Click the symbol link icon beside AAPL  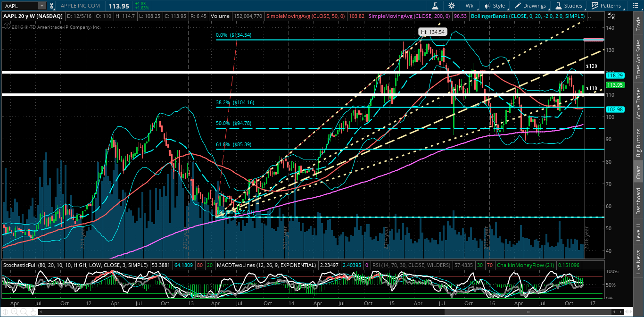52,6
